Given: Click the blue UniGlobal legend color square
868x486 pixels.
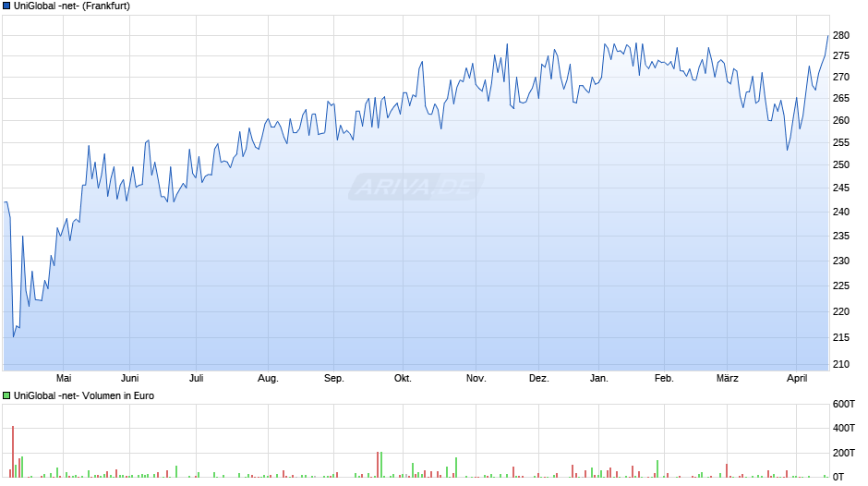Looking at the screenshot, I should (x=6, y=6).
